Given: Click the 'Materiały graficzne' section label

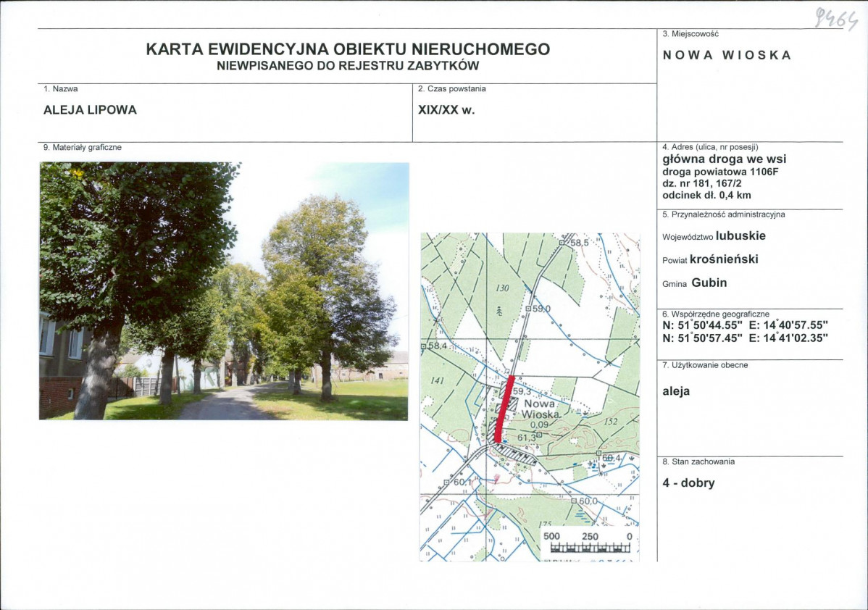Looking at the screenshot, I should click(x=82, y=146).
